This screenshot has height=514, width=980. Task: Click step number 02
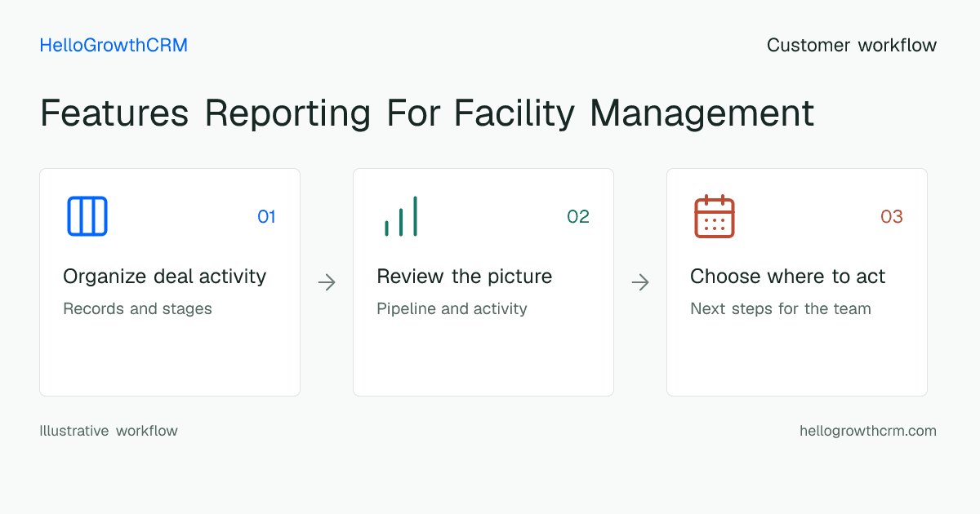578,217
